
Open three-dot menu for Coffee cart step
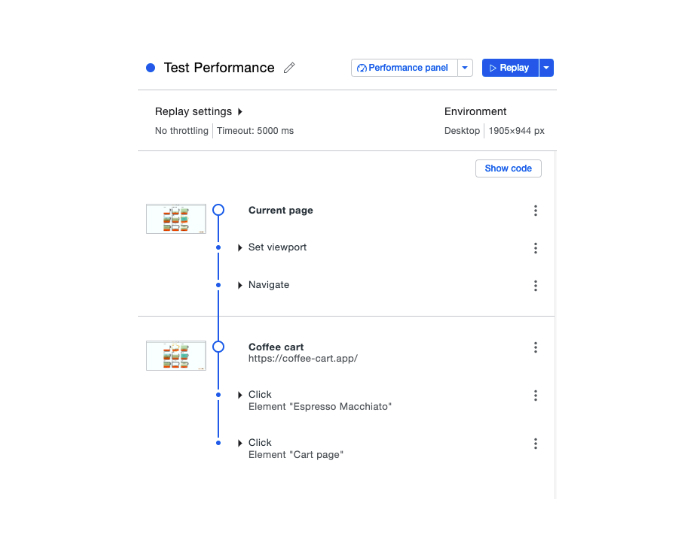tap(536, 348)
